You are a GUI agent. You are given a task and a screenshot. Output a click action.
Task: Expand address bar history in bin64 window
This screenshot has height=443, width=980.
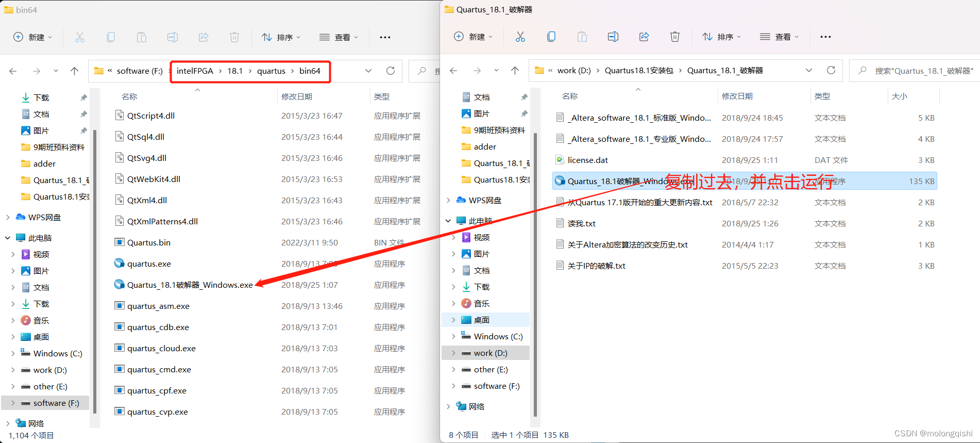tap(368, 71)
